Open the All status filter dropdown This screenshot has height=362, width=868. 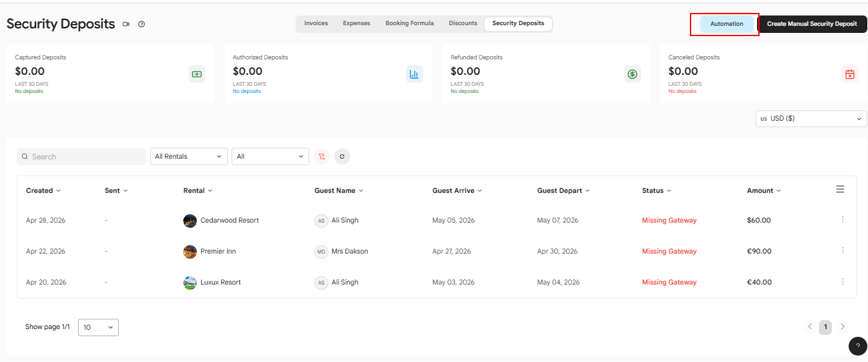coord(270,156)
